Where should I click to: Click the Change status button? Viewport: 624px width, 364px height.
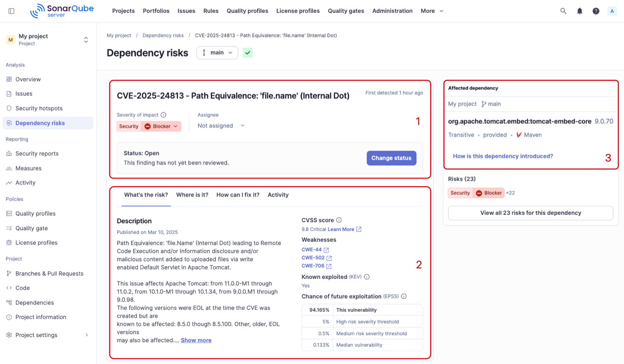[x=391, y=158]
